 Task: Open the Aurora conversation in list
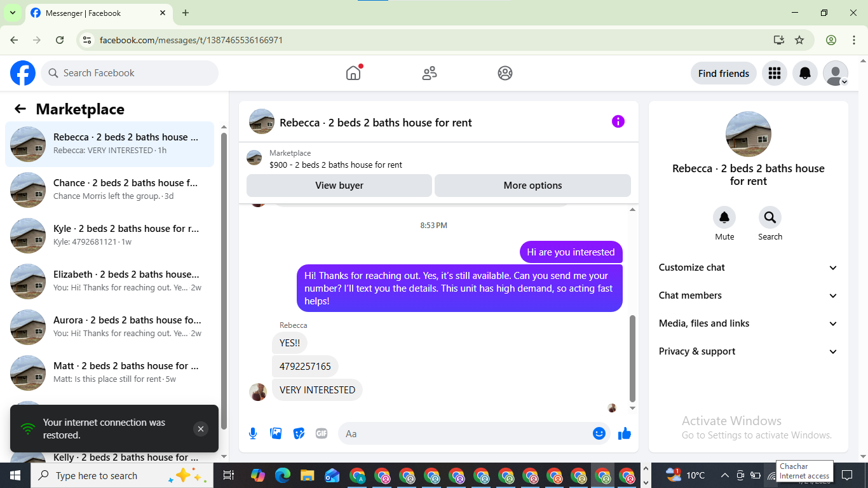[x=109, y=327]
